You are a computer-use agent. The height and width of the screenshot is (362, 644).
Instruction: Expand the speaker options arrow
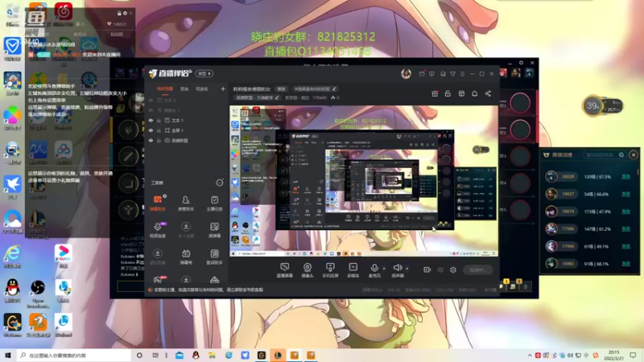407,269
